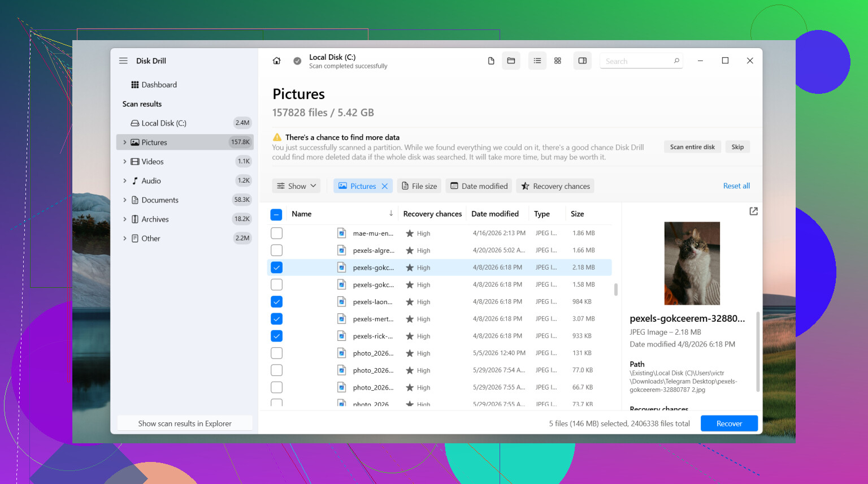
Task: Open the File size filter
Action: click(x=419, y=186)
